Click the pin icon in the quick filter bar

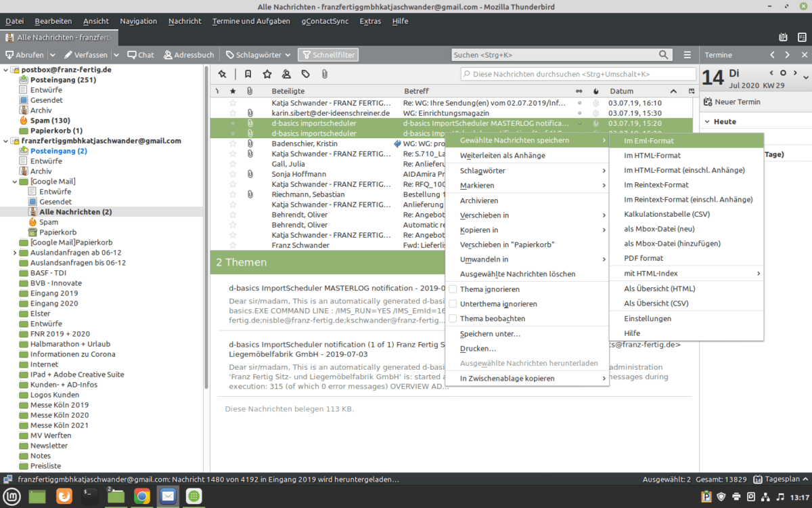pyautogui.click(x=223, y=74)
